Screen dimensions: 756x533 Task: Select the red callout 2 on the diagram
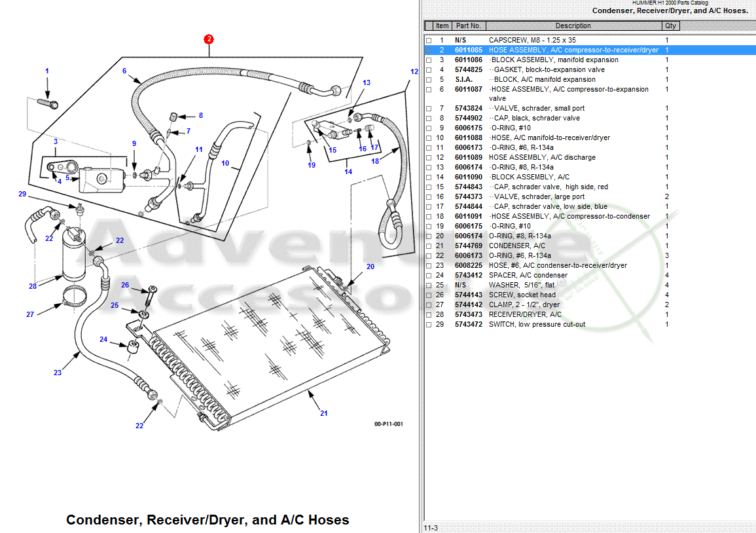(x=208, y=39)
